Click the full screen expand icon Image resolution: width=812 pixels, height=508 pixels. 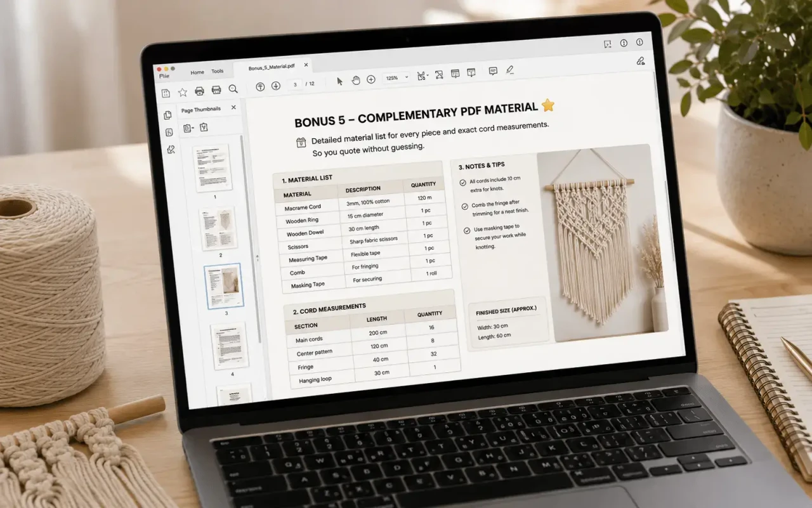pos(439,75)
